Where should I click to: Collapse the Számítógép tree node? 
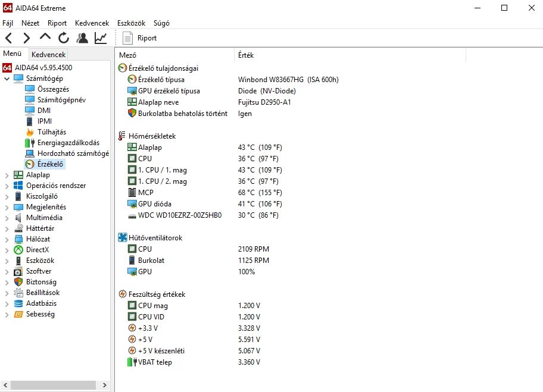click(x=7, y=79)
